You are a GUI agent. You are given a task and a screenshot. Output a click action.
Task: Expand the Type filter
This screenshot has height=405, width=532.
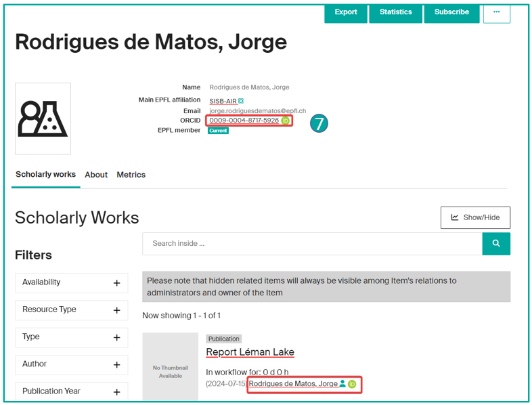coord(116,337)
